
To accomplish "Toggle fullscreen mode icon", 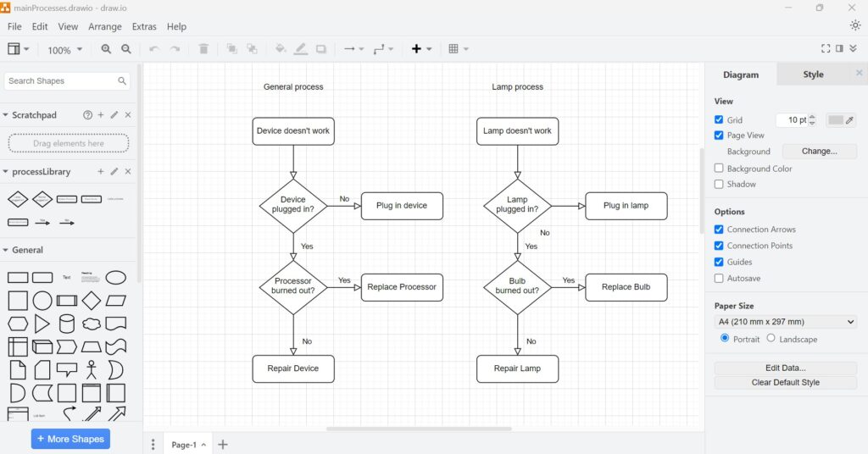I will 826,49.
